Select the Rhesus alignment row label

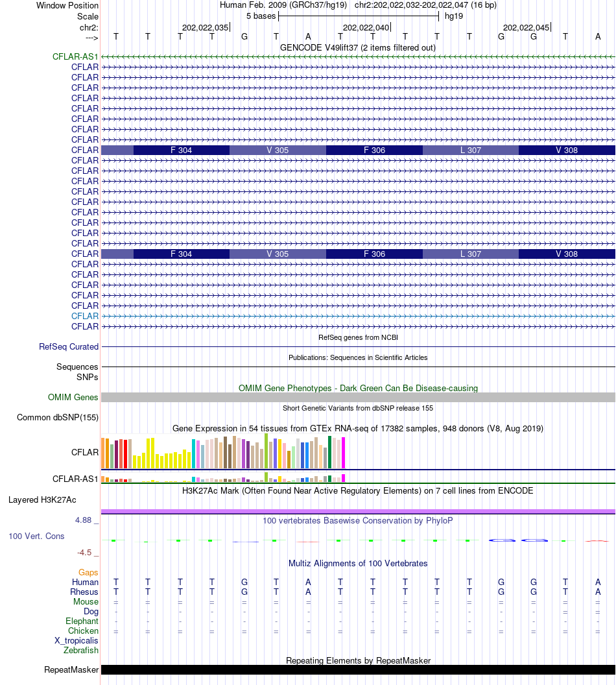(84, 592)
